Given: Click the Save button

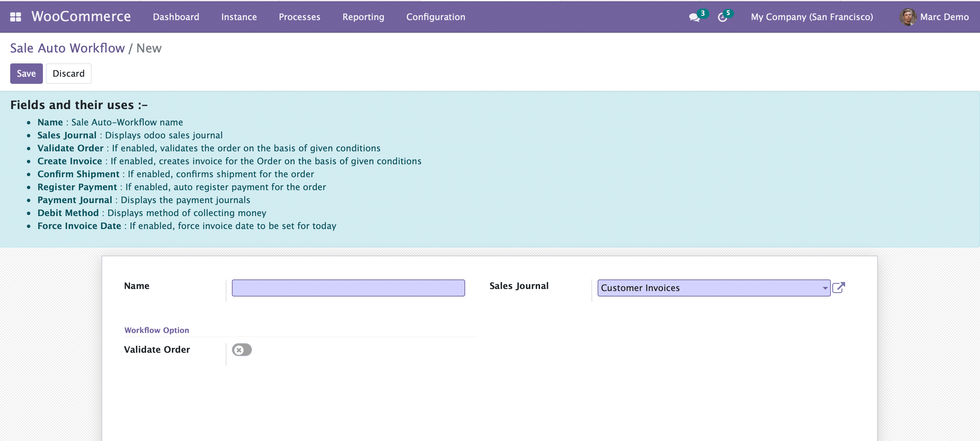Looking at the screenshot, I should [26, 74].
